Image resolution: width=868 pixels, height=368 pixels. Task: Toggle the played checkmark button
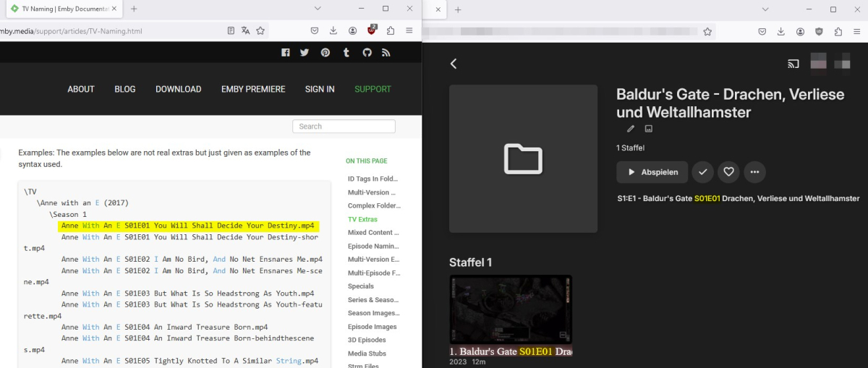[702, 172]
